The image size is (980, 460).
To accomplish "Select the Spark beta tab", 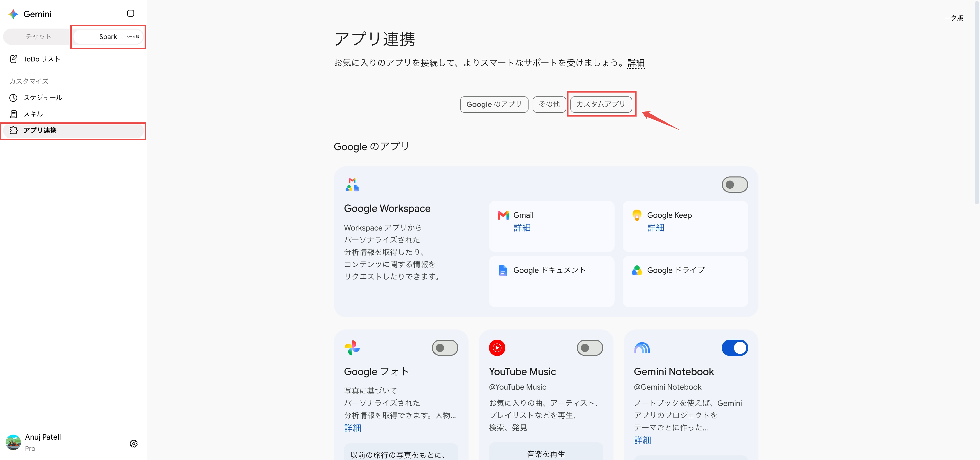I will click(108, 37).
